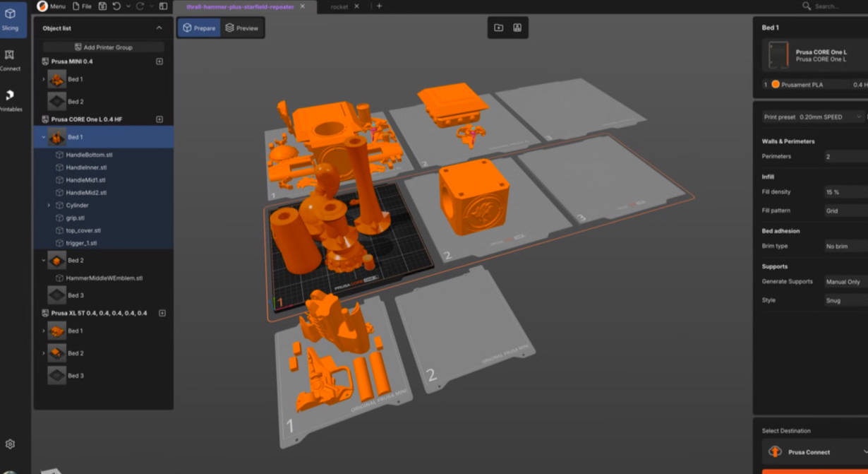
Task: Select Prusa CORE One L printer card
Action: pyautogui.click(x=815, y=55)
